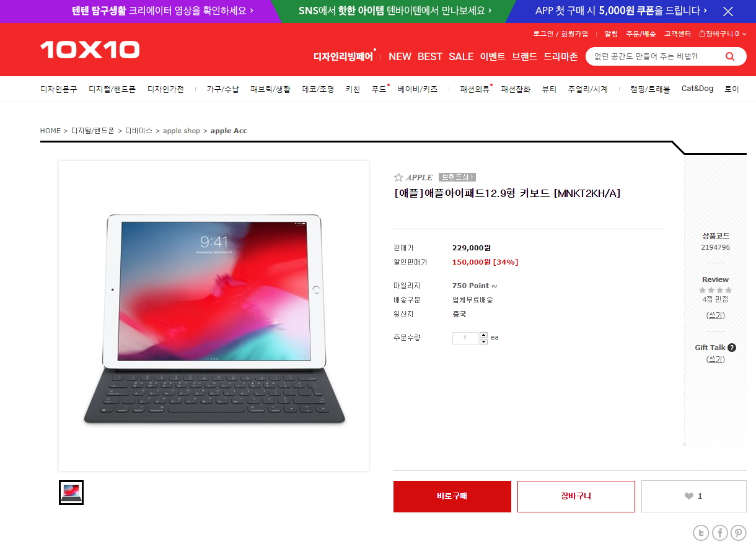
Task: Close the top promotional banner
Action: click(x=728, y=11)
